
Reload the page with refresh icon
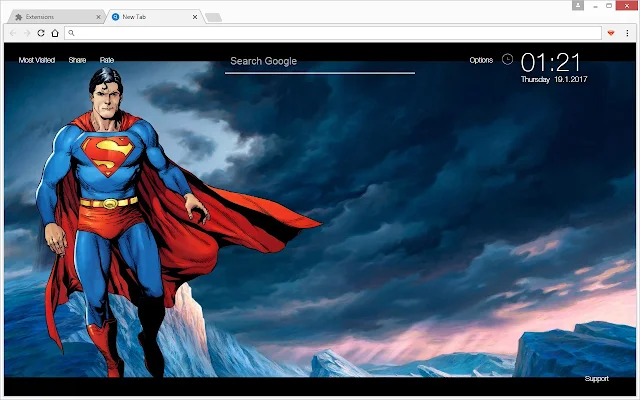tap(41, 33)
